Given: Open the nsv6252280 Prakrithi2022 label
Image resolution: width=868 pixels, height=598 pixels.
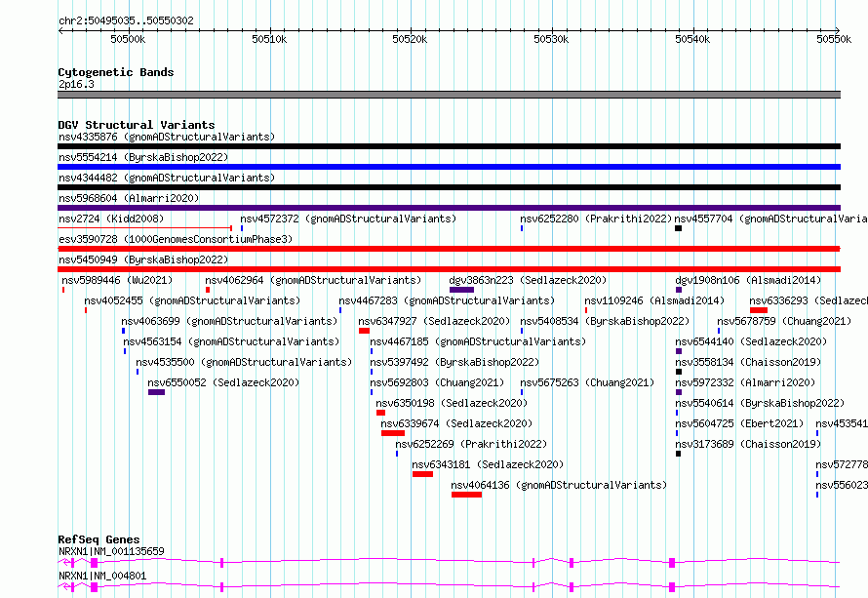Looking at the screenshot, I should click(596, 219).
